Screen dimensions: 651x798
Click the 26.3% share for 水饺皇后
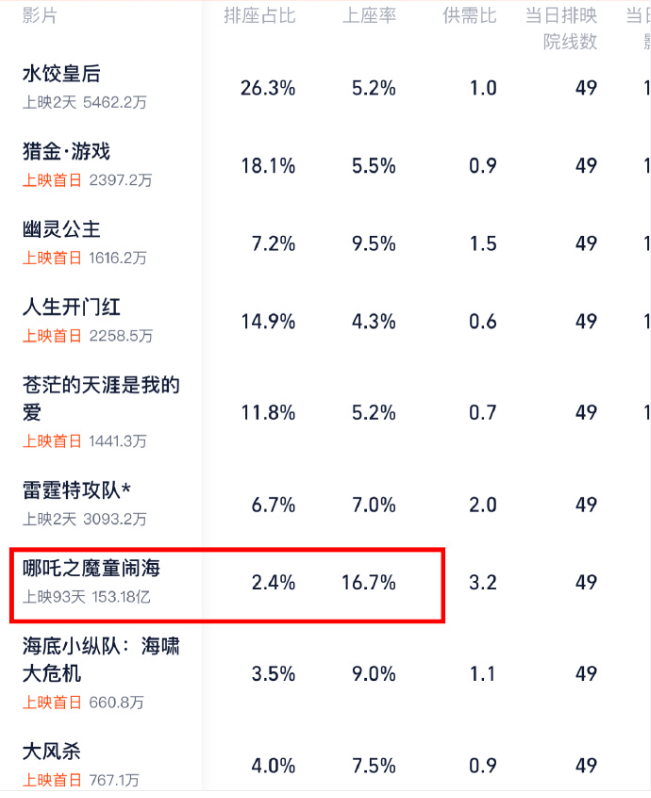[268, 88]
